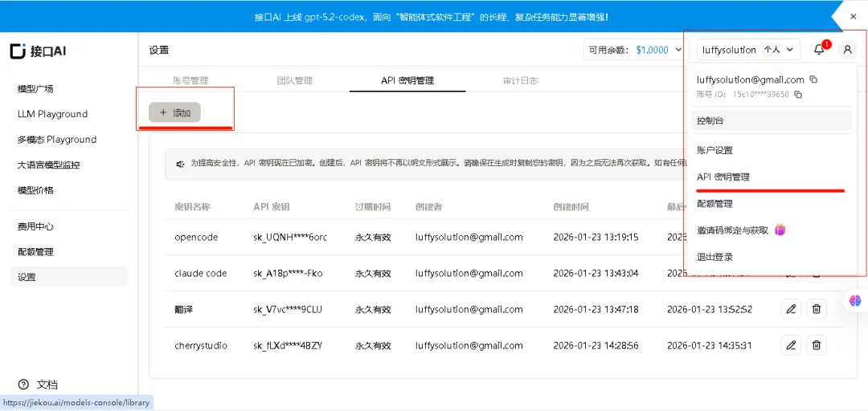Click the 2026-01-23 13:19:15 creation time

596,238
